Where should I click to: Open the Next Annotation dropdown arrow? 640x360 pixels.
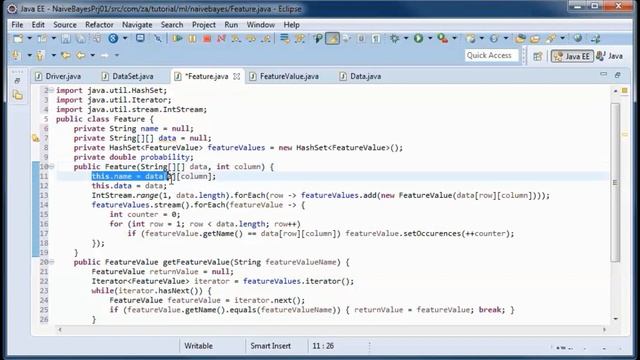pyautogui.click(x=29, y=56)
